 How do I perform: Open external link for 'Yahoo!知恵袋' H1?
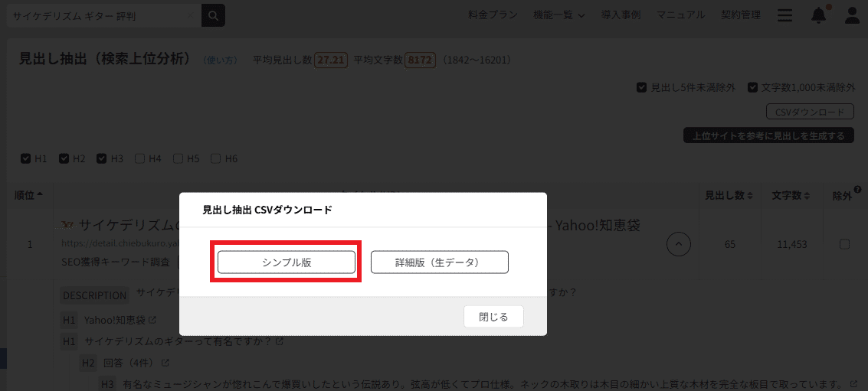[152, 320]
